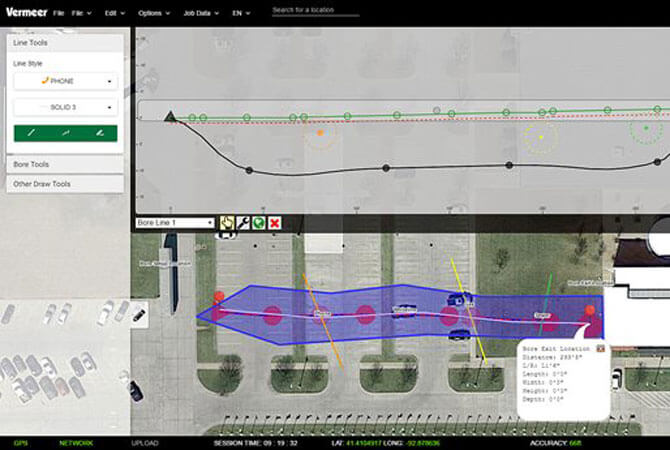Click the UPLOAD status button
Viewport: 670px width, 450px height.
144,442
